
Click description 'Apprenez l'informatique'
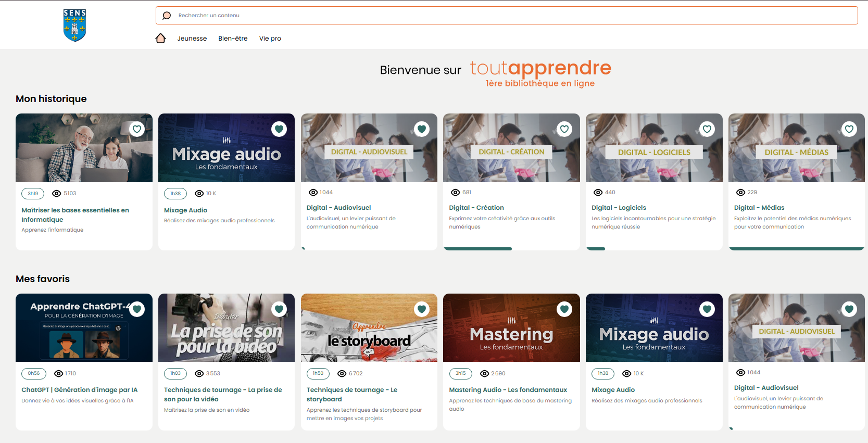pyautogui.click(x=53, y=230)
